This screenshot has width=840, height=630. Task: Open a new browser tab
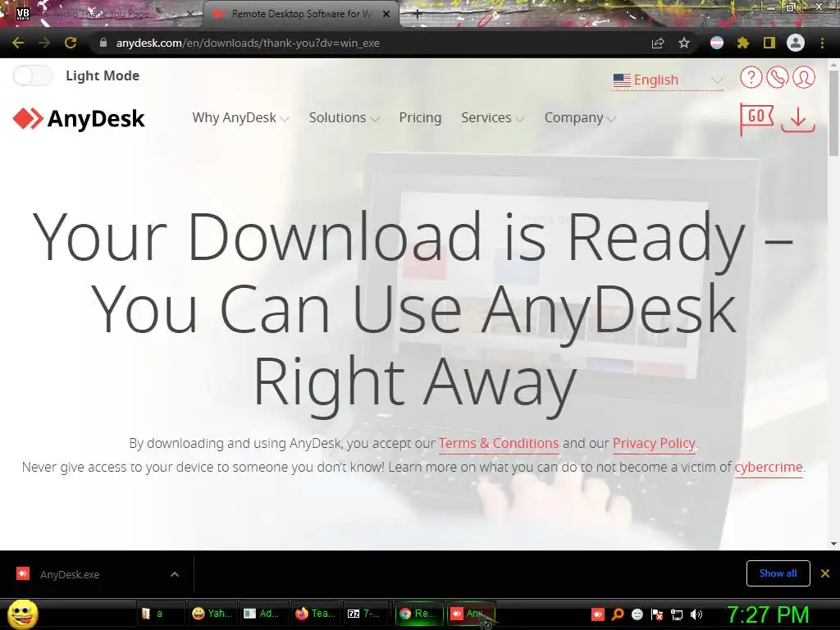(418, 14)
